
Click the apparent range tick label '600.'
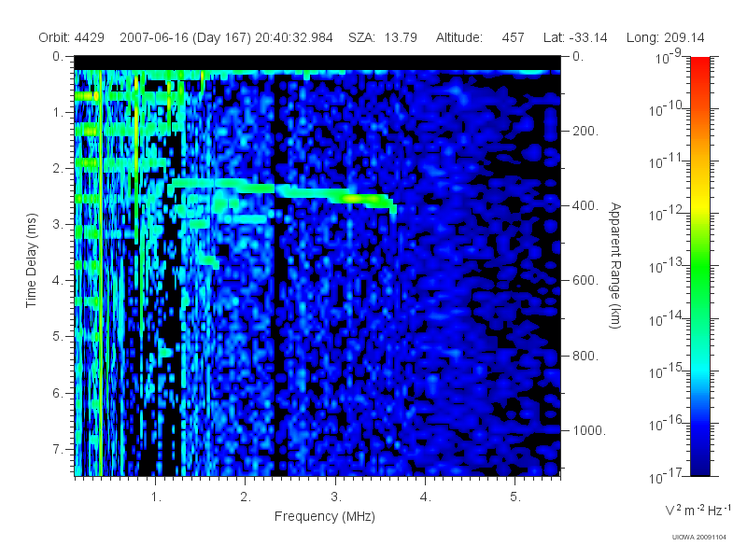(x=585, y=281)
